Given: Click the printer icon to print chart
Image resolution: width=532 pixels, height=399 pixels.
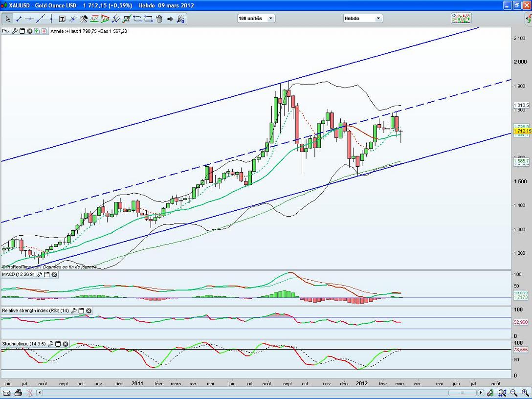Looking at the screenshot, I should [x=18, y=393].
